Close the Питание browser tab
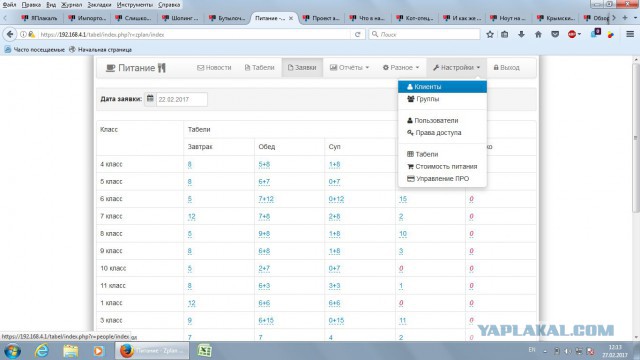 (x=291, y=18)
